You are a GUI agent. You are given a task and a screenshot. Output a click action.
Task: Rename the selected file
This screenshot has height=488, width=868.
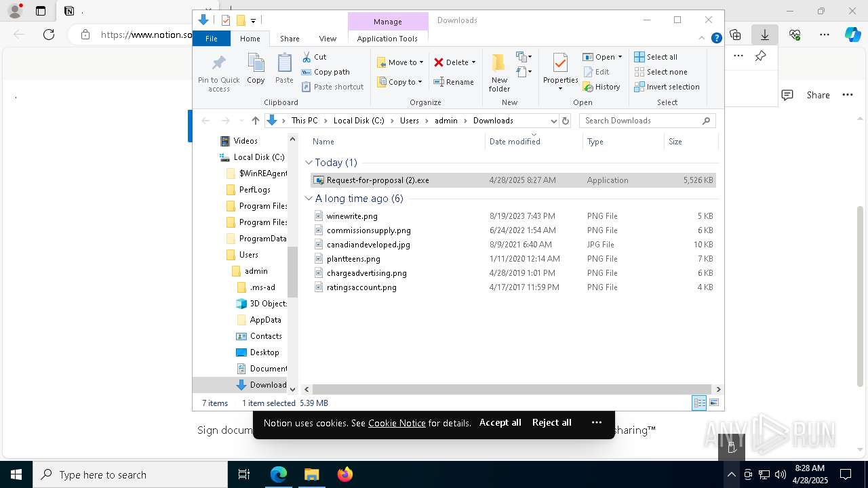[454, 82]
